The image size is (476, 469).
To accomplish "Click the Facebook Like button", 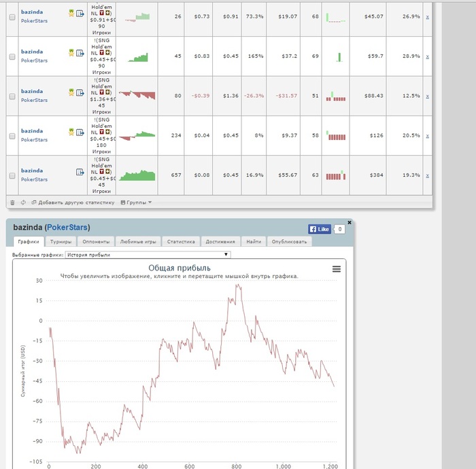I will point(320,229).
